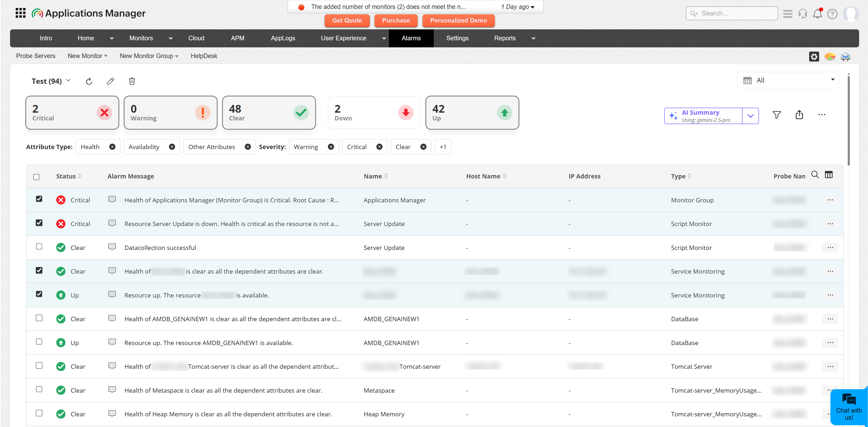Click the refresh icon next to Test (94)

point(89,81)
